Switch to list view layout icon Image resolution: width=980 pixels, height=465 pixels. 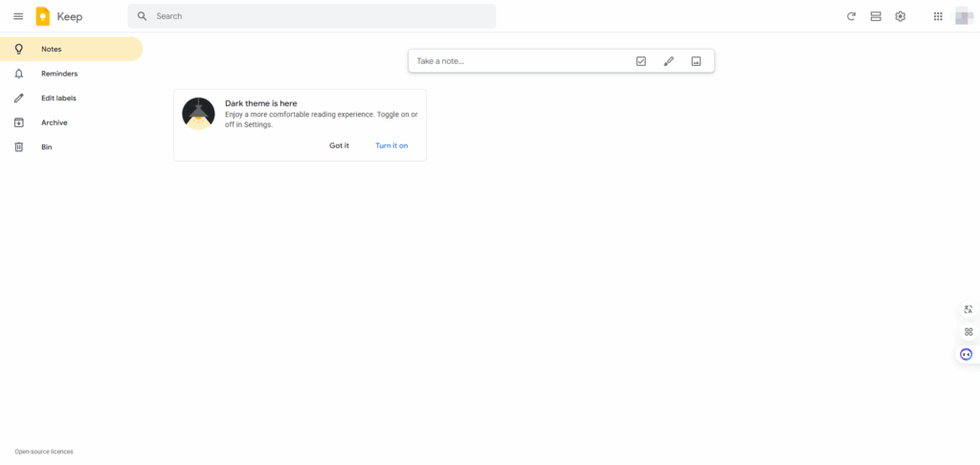(876, 16)
